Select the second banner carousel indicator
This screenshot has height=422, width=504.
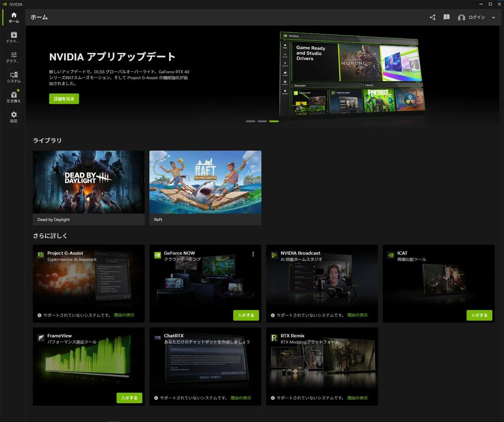[x=262, y=121]
